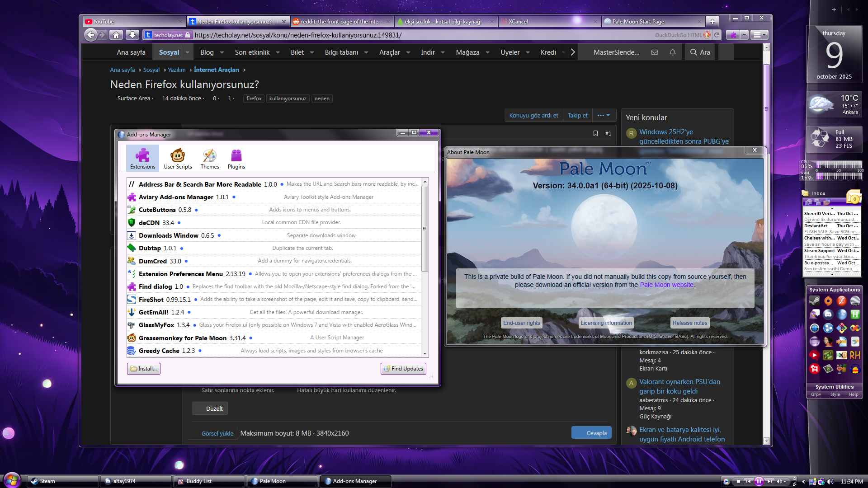Screen dimensions: 868x488
Task: Add a new browser tab
Action: [712, 21]
